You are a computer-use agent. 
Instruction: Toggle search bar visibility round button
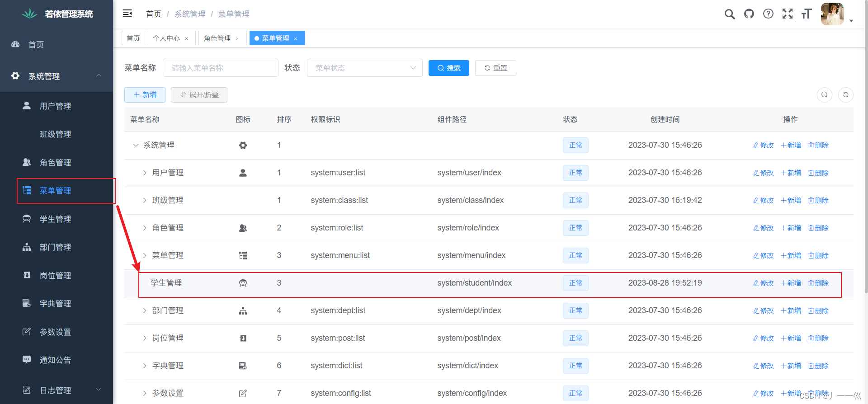(825, 95)
